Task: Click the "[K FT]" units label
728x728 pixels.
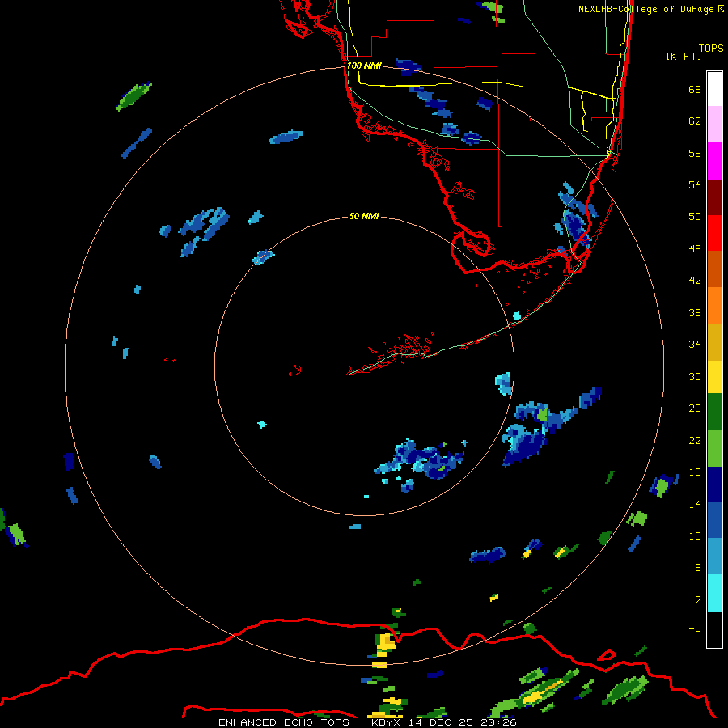Action: pos(684,56)
